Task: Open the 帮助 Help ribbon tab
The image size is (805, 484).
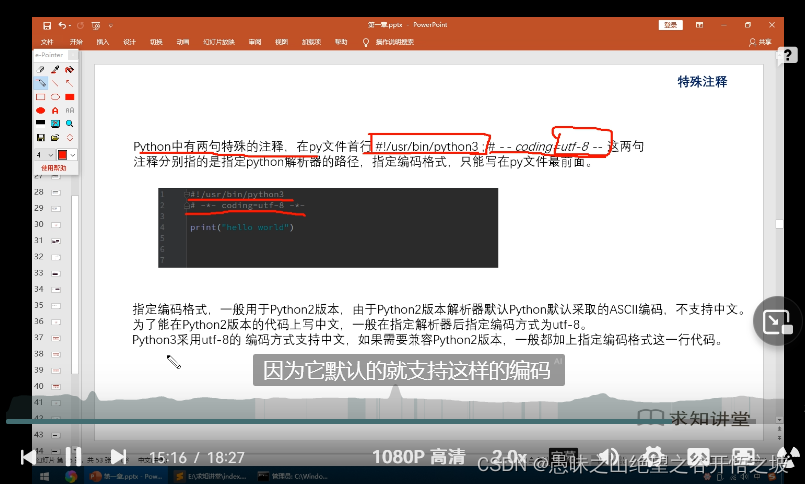Action: pos(341,42)
